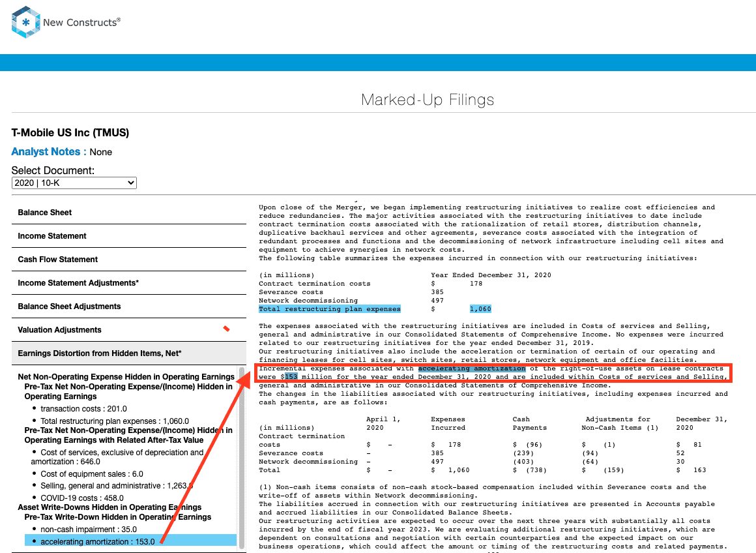The height and width of the screenshot is (553, 756).
Task: Click highlighted 'Total restructuring plan expenses' in filing
Action: (329, 309)
